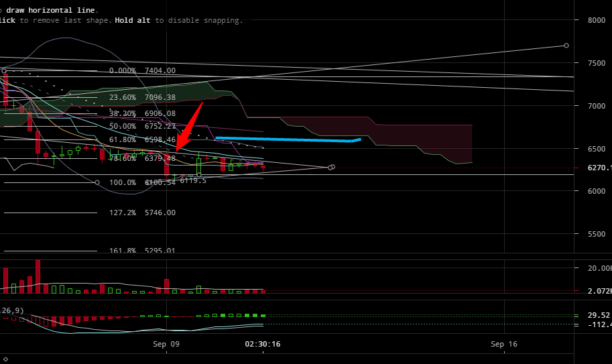Viewport: 612px width, 364px height.
Task: Click the Sep 09 date on time axis
Action: [x=166, y=344]
